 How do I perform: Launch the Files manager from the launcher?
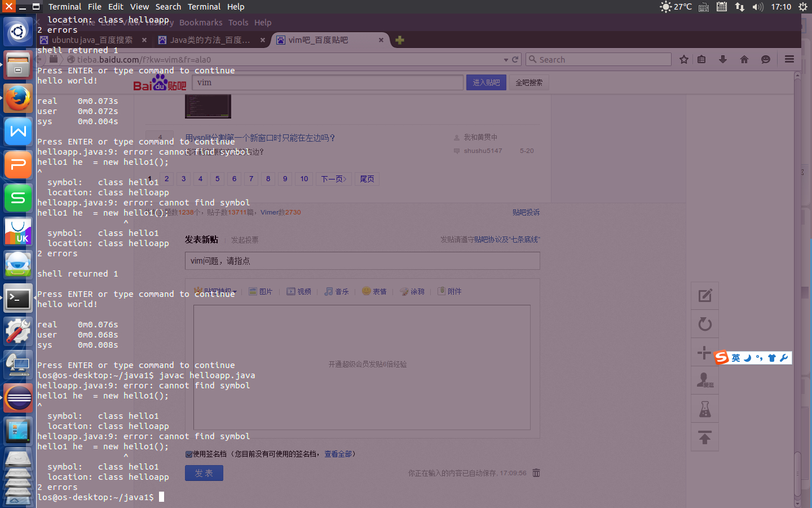click(18, 65)
